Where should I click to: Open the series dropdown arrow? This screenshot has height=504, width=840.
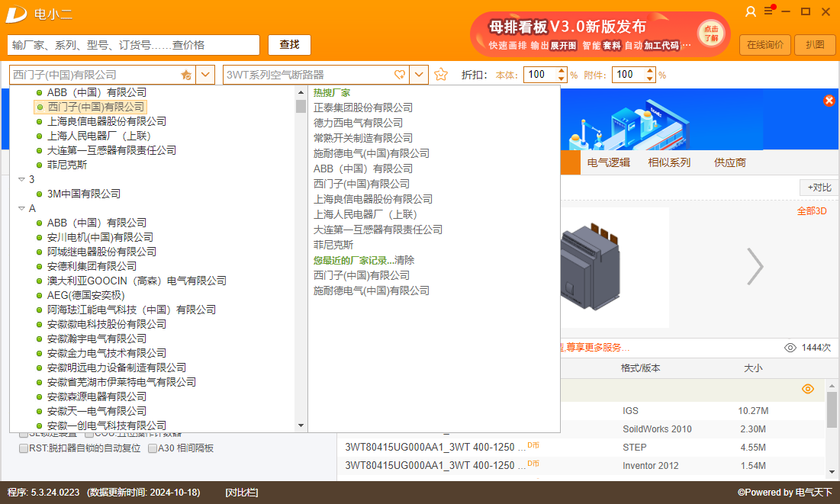pyautogui.click(x=418, y=74)
